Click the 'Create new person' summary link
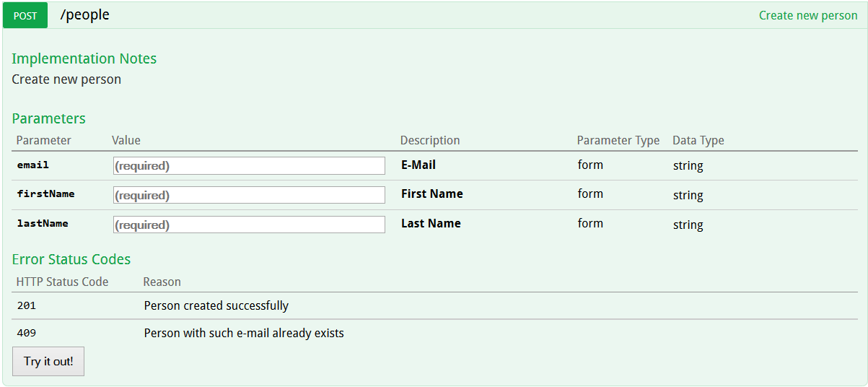This screenshot has width=868, height=387. [x=808, y=15]
